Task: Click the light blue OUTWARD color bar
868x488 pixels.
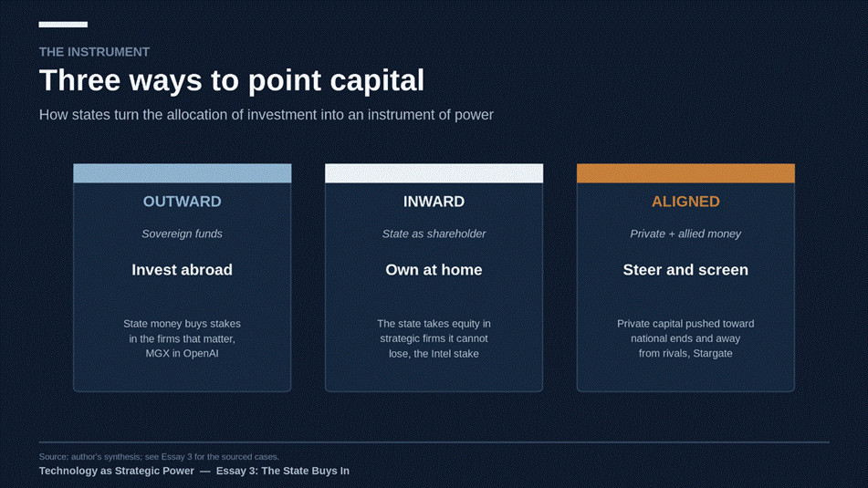Action: [x=183, y=173]
